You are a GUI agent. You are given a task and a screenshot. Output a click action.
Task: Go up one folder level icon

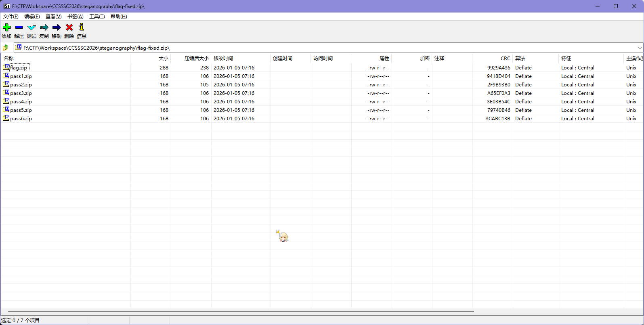click(x=6, y=48)
